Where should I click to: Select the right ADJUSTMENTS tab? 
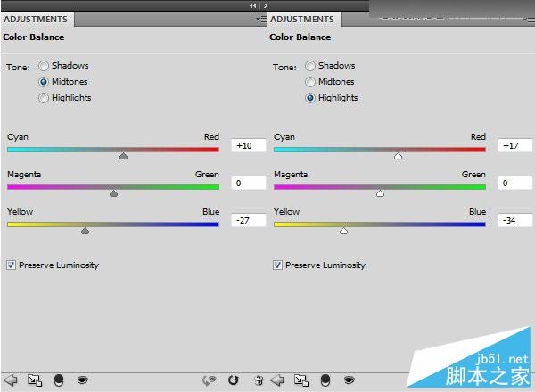click(x=302, y=20)
